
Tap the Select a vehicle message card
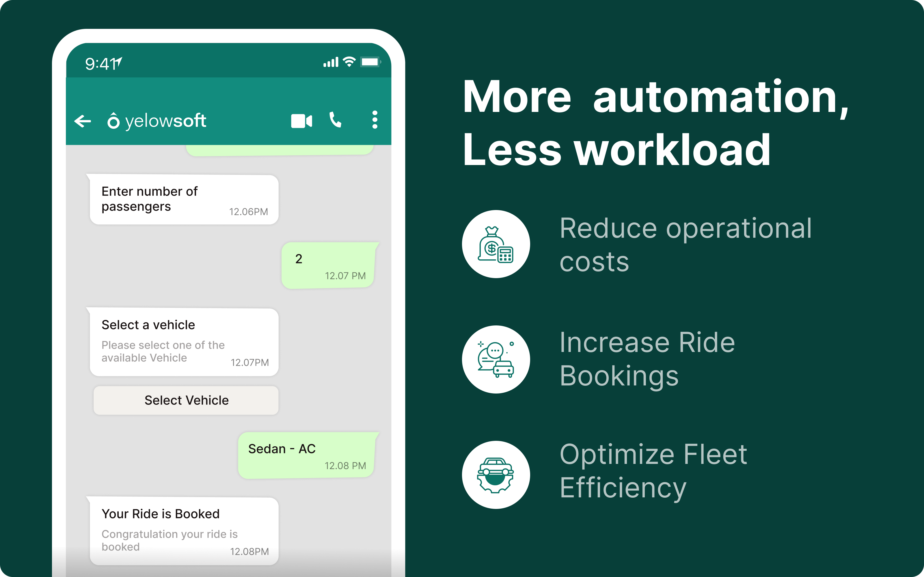tap(184, 342)
